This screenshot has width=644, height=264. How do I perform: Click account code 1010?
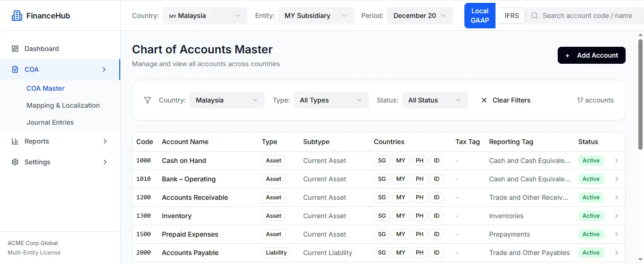(143, 179)
